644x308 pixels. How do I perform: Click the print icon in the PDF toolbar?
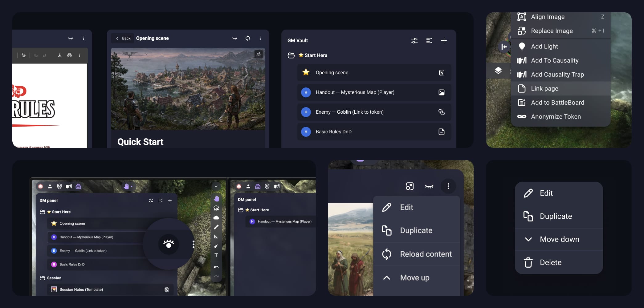point(70,55)
